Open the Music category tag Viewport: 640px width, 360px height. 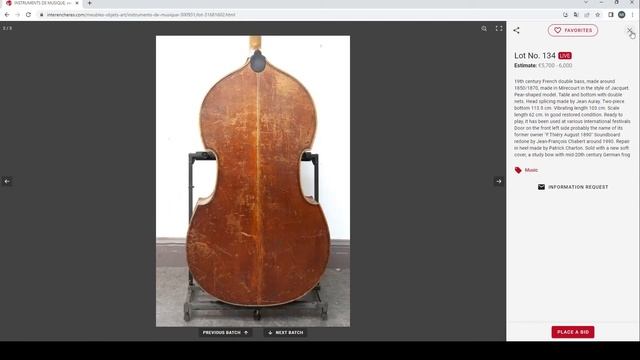coord(526,170)
